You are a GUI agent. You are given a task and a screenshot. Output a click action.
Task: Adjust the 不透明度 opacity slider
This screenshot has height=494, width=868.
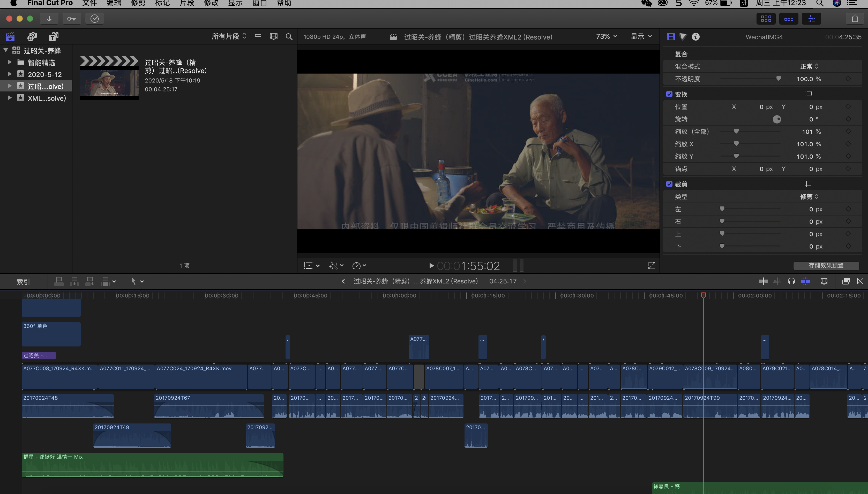778,79
